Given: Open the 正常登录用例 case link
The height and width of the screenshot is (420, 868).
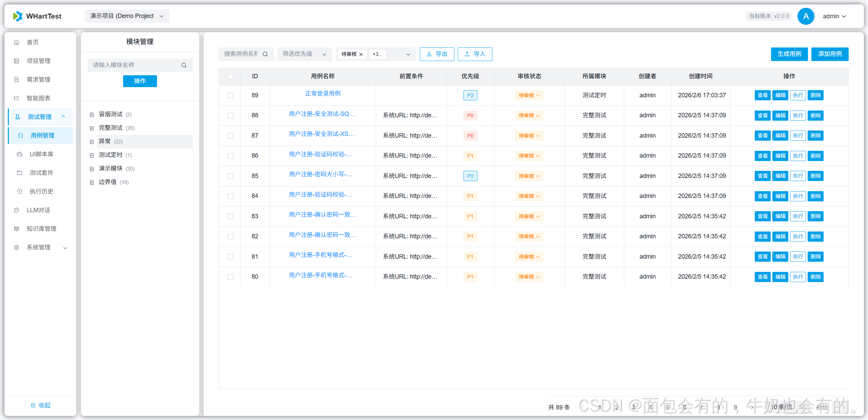Looking at the screenshot, I should pos(322,94).
